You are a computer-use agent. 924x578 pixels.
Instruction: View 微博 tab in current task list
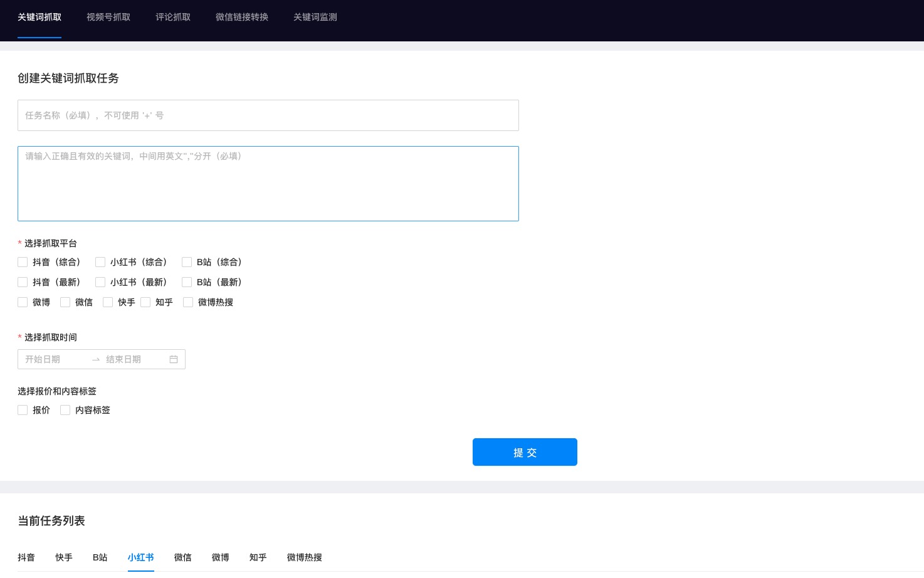pyautogui.click(x=221, y=557)
